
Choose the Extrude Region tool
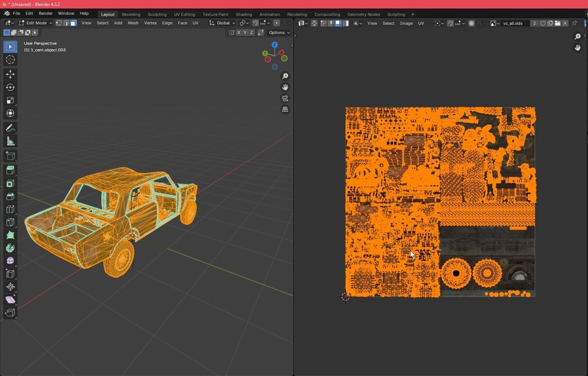tap(10, 170)
